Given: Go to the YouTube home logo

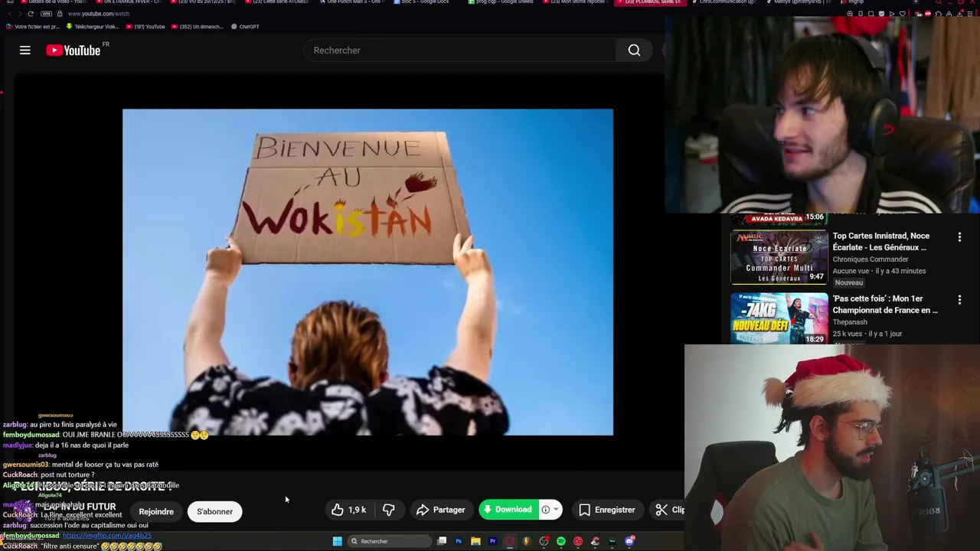Looking at the screenshot, I should coord(73,51).
